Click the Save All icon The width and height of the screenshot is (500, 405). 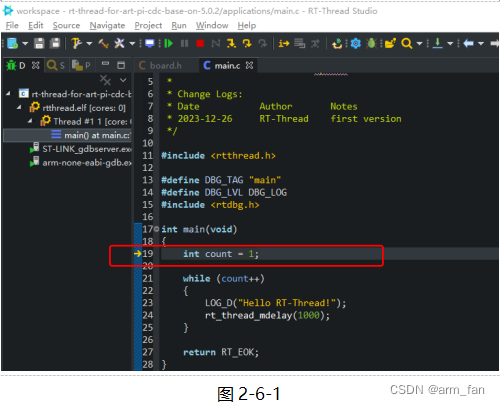click(55, 43)
